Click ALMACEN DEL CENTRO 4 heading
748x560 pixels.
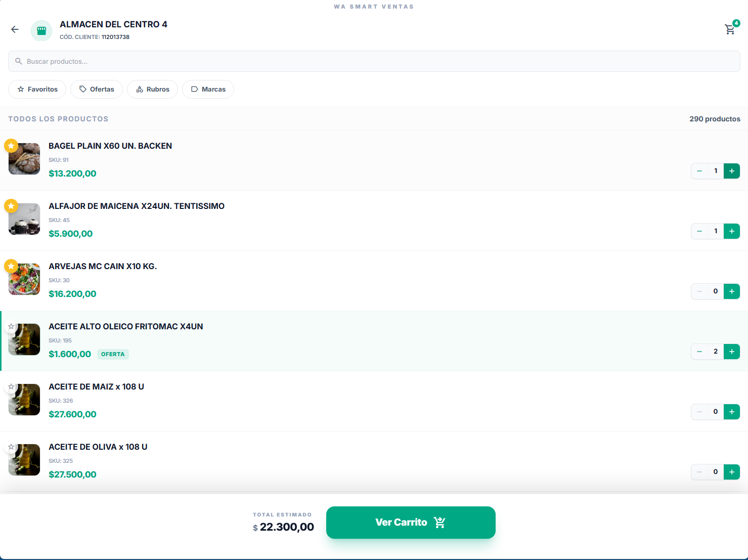pos(113,24)
